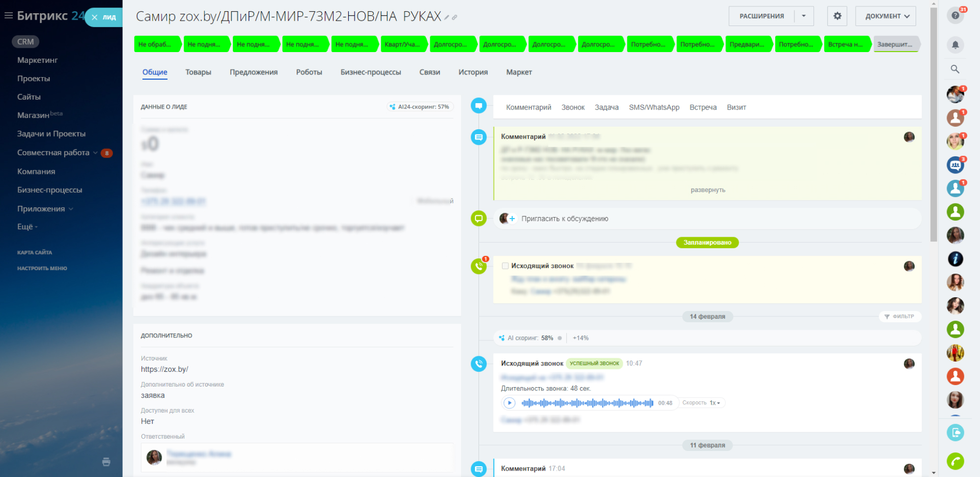Open playback speed 1x dropdown
The height and width of the screenshot is (477, 980).
point(715,403)
